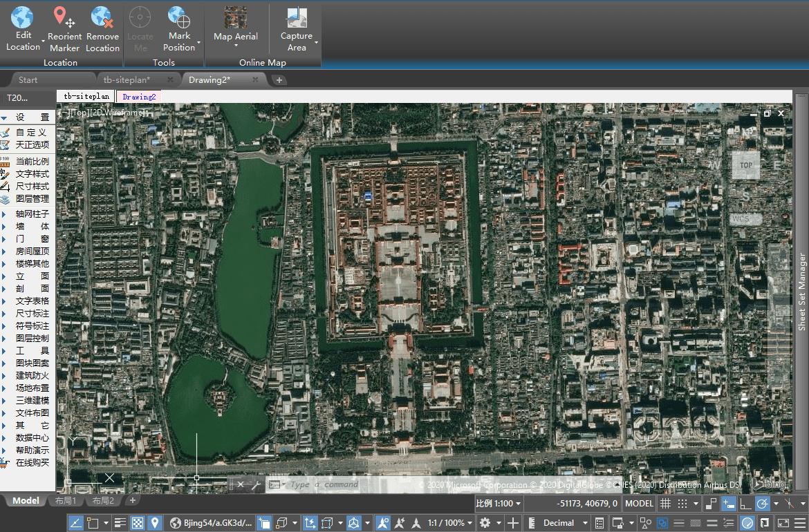Viewport: 809px width, 532px height.
Task: Toggle Ortho mode in status bar
Action: 746,504
